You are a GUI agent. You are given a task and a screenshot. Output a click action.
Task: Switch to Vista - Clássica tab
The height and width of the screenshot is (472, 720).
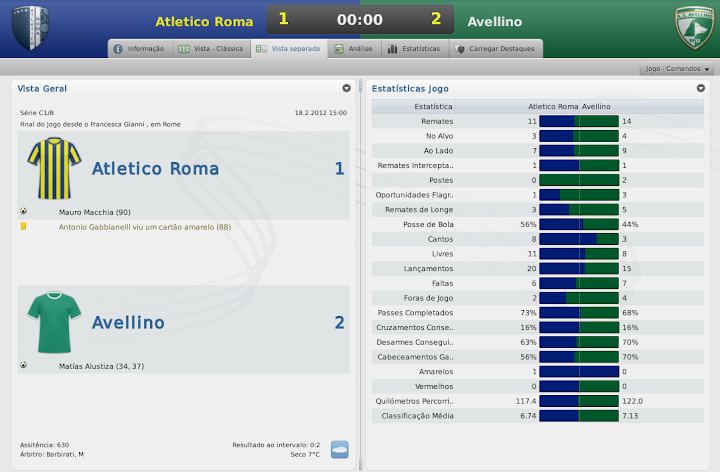click(209, 48)
